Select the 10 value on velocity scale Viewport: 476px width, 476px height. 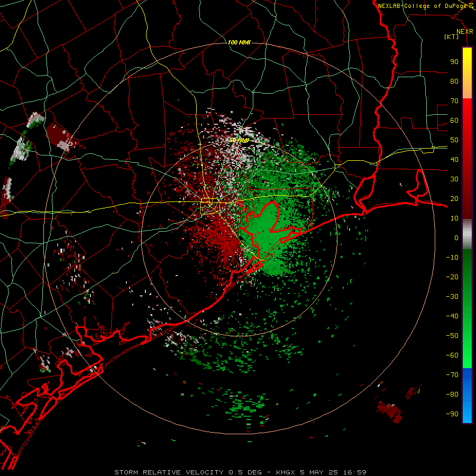454,218
